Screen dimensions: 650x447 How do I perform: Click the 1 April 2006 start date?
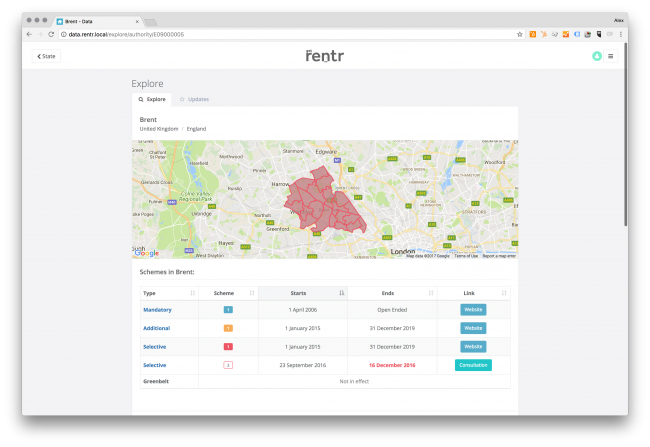point(303,310)
